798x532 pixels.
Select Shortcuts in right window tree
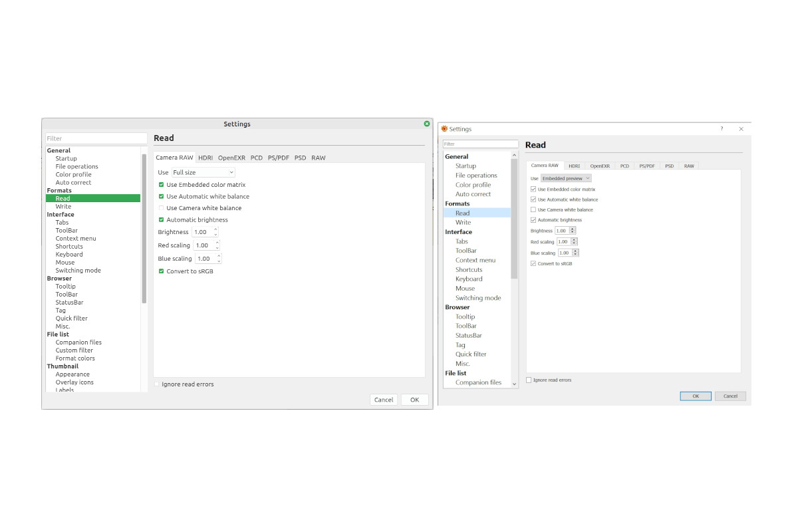(x=469, y=269)
